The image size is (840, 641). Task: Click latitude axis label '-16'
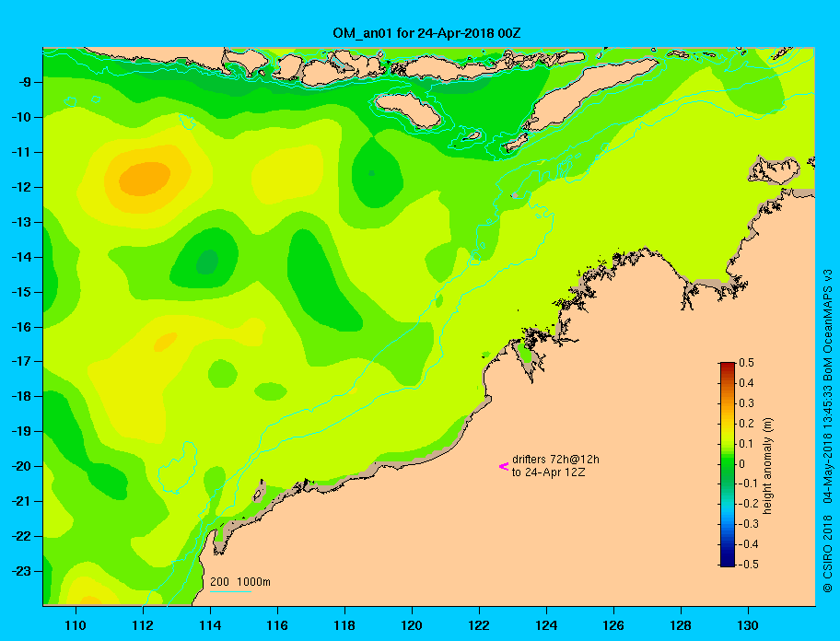click(20, 327)
